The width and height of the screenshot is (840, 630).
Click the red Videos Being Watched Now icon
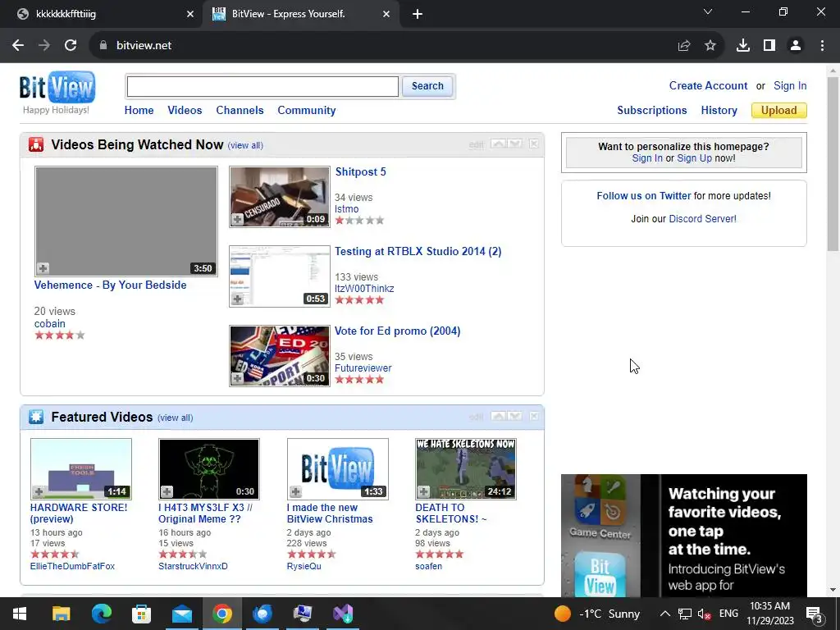(x=36, y=144)
